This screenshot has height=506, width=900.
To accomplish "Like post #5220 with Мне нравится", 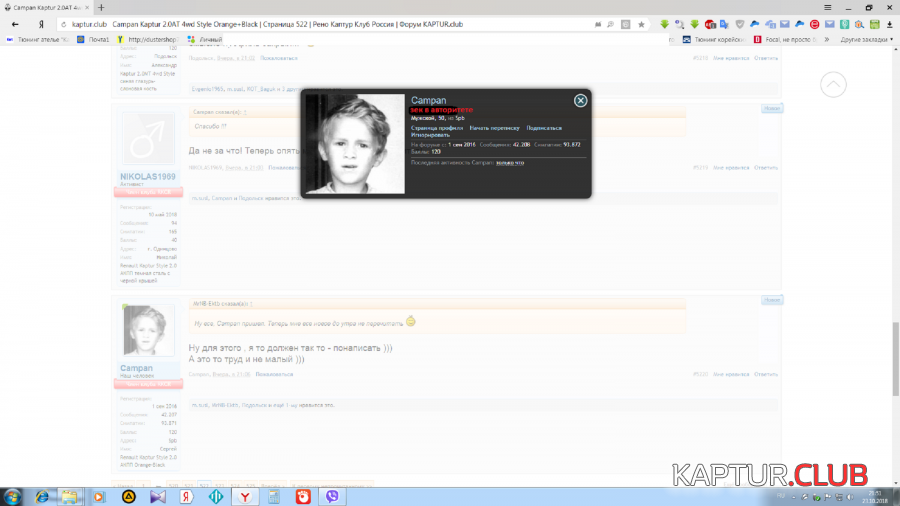I will click(x=731, y=374).
